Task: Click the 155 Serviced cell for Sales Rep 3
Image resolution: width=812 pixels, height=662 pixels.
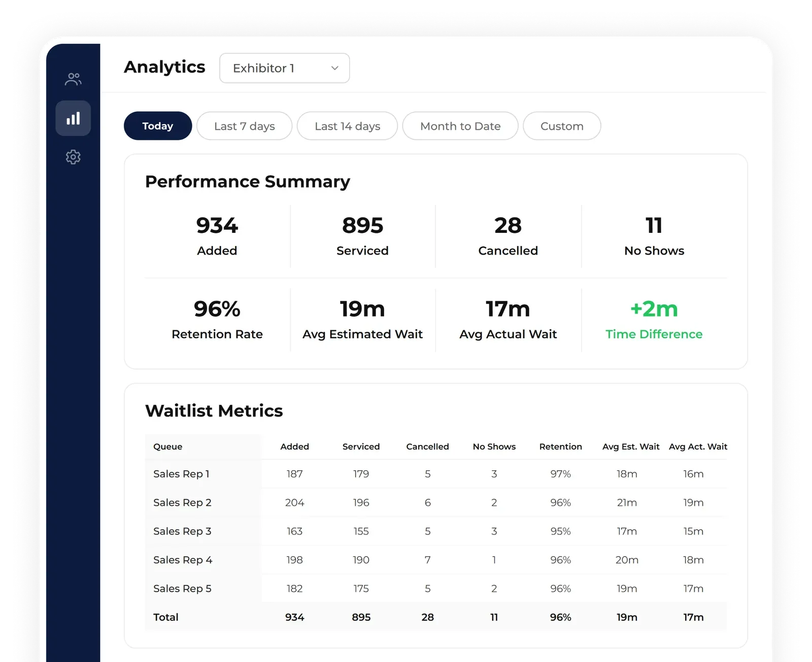Action: click(x=361, y=531)
